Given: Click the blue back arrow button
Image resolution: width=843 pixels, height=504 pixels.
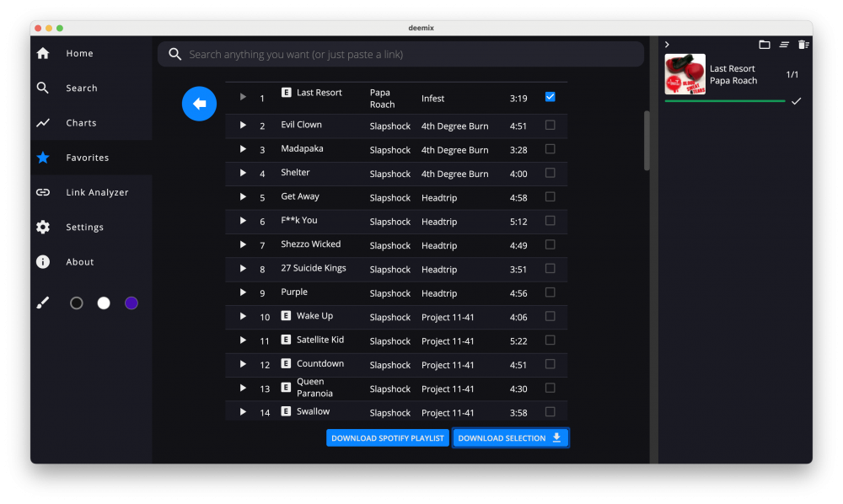Looking at the screenshot, I should [x=200, y=104].
